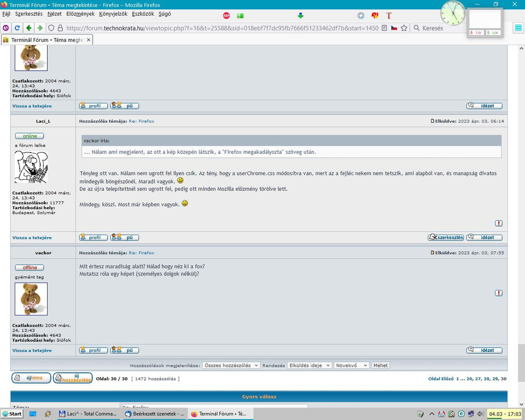
Task: Quote vackor's 07:55 post with idézet
Action: (x=485, y=350)
